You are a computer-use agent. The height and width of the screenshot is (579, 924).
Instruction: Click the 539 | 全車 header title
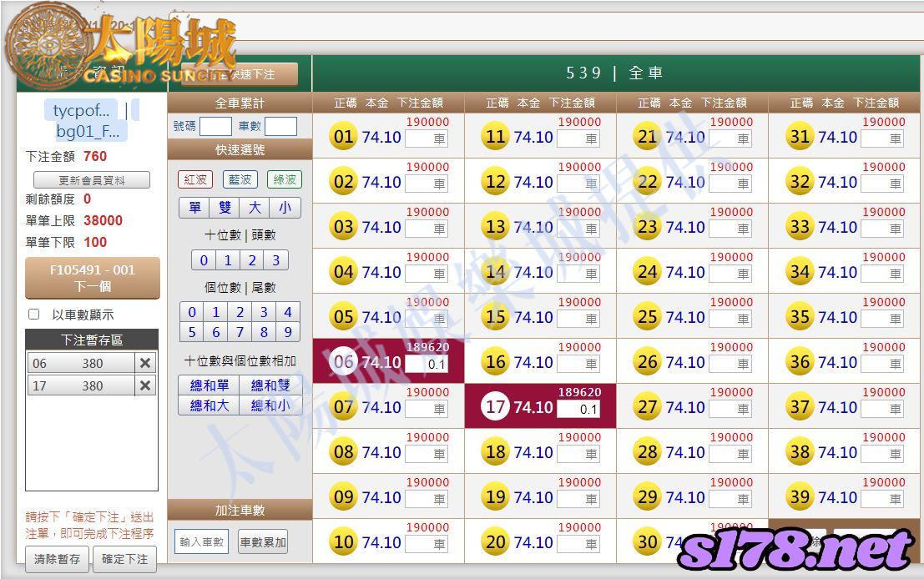pos(614,73)
